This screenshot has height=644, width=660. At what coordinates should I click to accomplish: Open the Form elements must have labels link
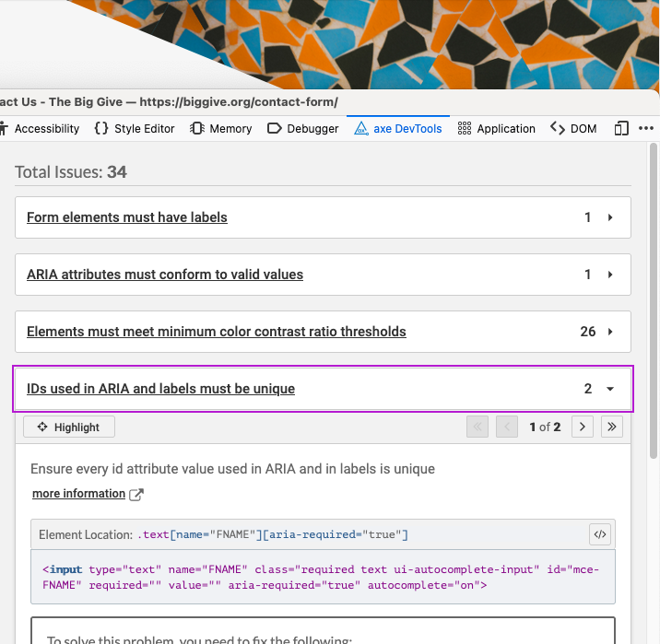(x=127, y=217)
